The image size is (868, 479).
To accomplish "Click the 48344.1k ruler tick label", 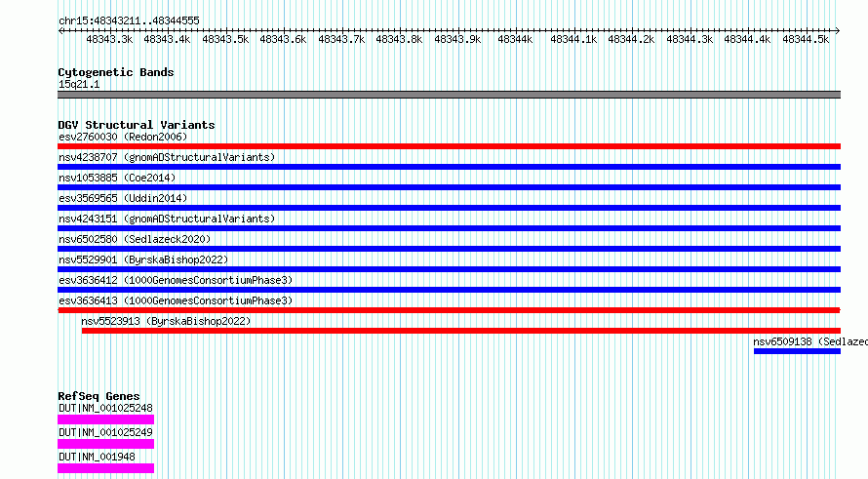I will (573, 40).
